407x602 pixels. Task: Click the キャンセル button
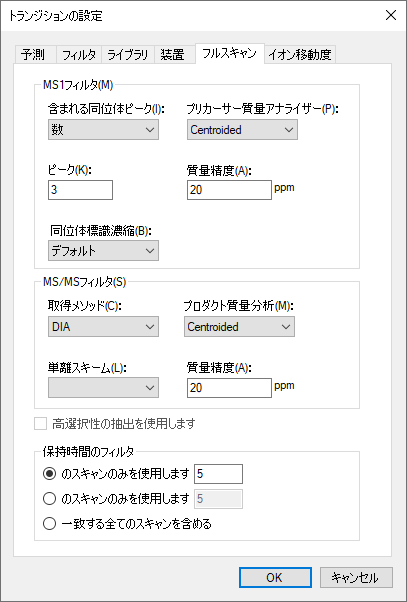(x=356, y=577)
